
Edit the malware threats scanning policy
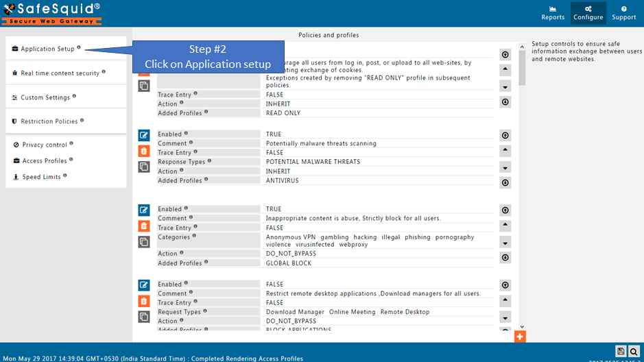[x=144, y=135]
